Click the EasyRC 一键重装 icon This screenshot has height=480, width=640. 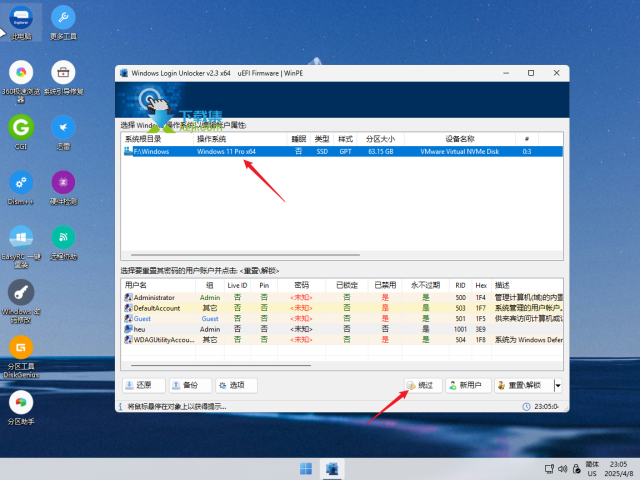20,238
